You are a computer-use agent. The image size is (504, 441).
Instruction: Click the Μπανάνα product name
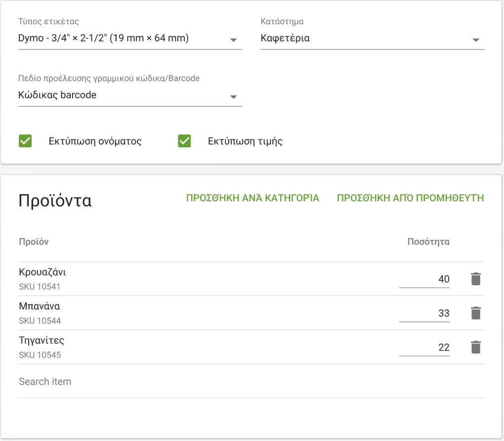[x=40, y=306]
